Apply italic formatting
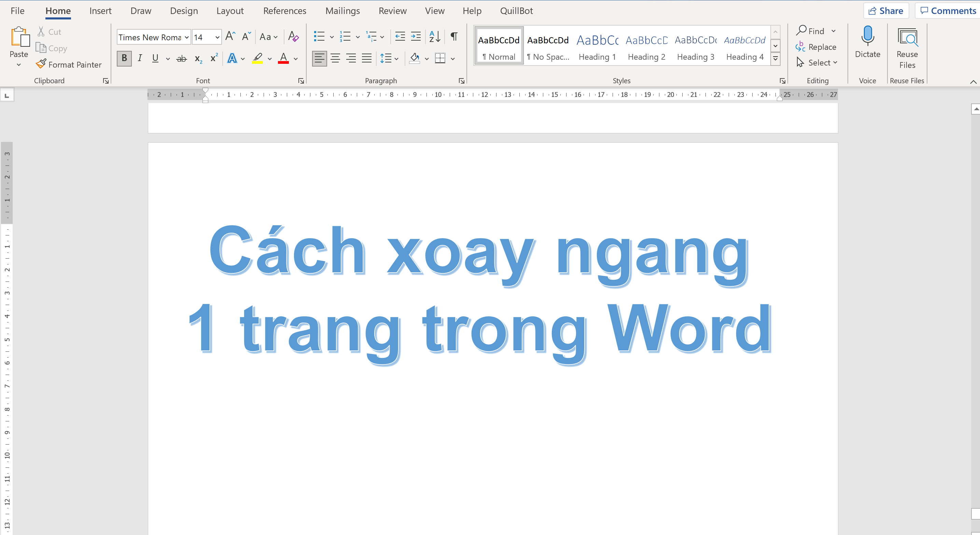Screen dimensions: 980x535 140,58
